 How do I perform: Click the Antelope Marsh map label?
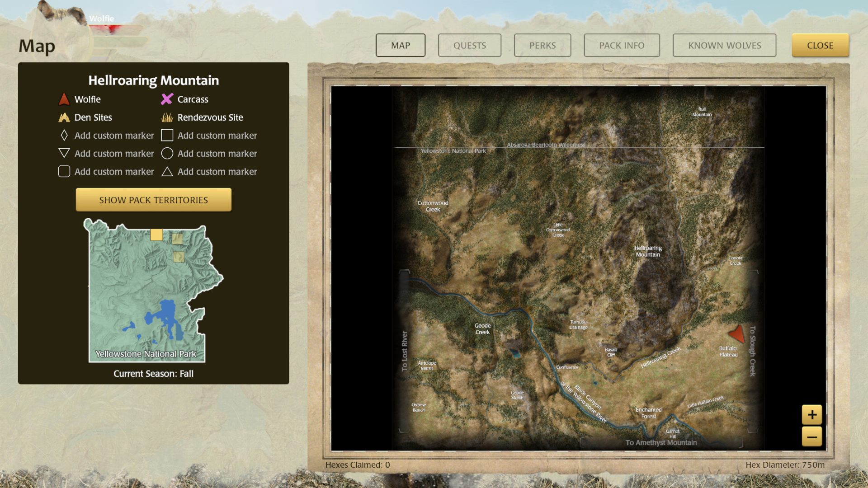pyautogui.click(x=427, y=366)
